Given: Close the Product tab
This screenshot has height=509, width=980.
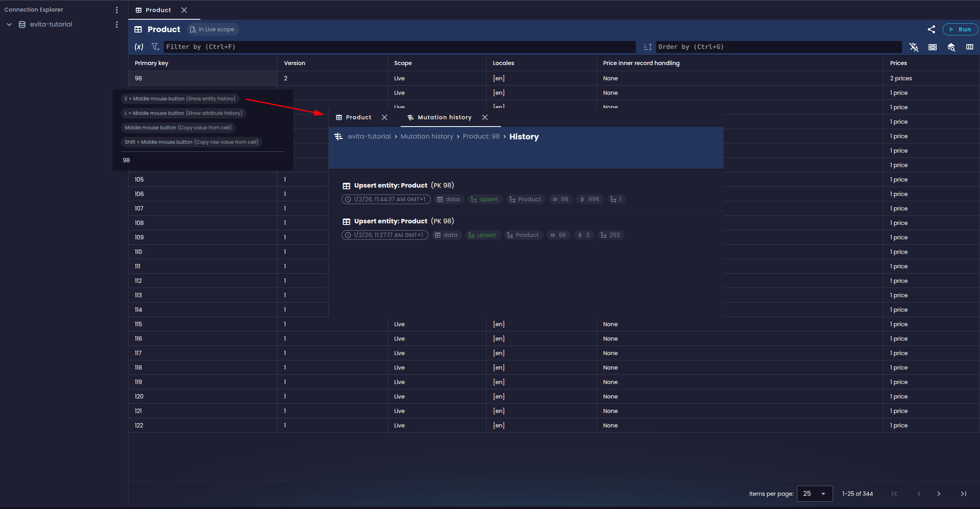Looking at the screenshot, I should pyautogui.click(x=184, y=10).
